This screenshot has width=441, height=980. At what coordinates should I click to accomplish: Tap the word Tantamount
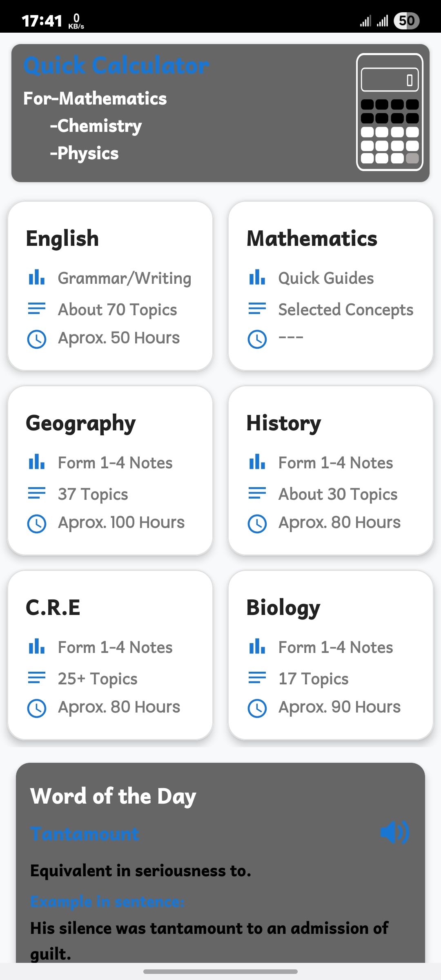(85, 834)
